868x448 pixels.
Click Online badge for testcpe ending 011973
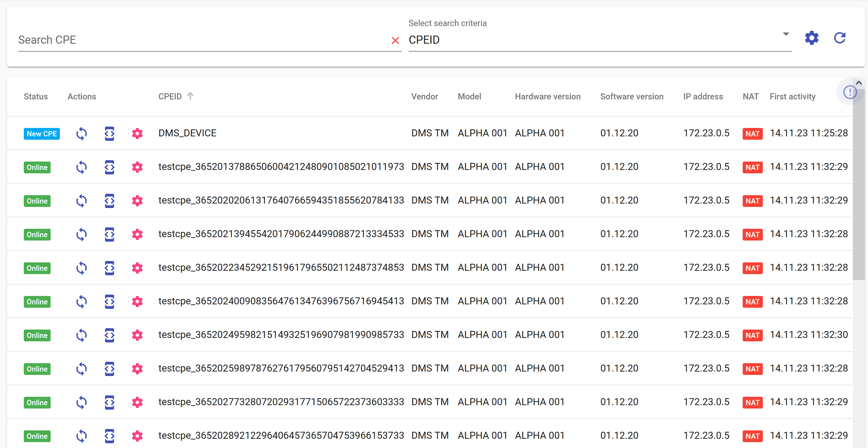tap(37, 167)
